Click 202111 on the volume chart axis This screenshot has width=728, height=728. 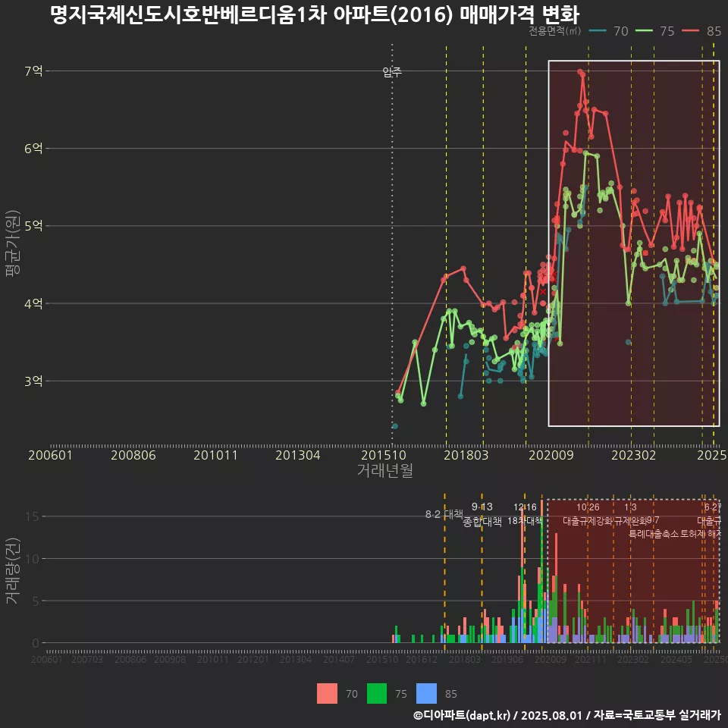591,659
